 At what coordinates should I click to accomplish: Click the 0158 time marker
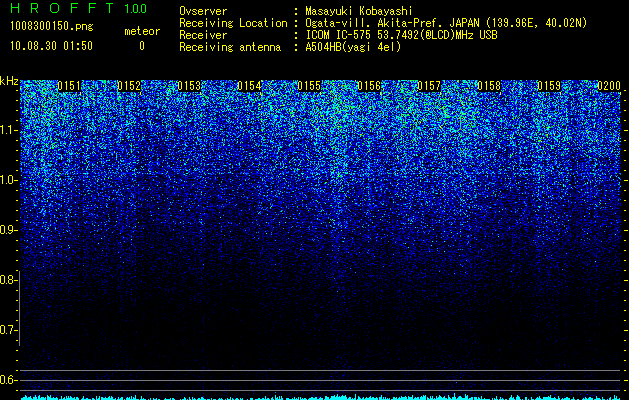(x=489, y=86)
